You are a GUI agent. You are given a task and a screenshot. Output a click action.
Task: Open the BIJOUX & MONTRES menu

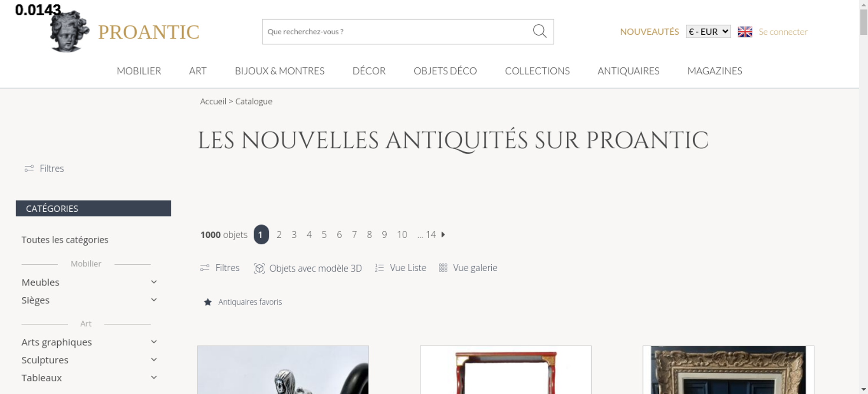(x=279, y=71)
